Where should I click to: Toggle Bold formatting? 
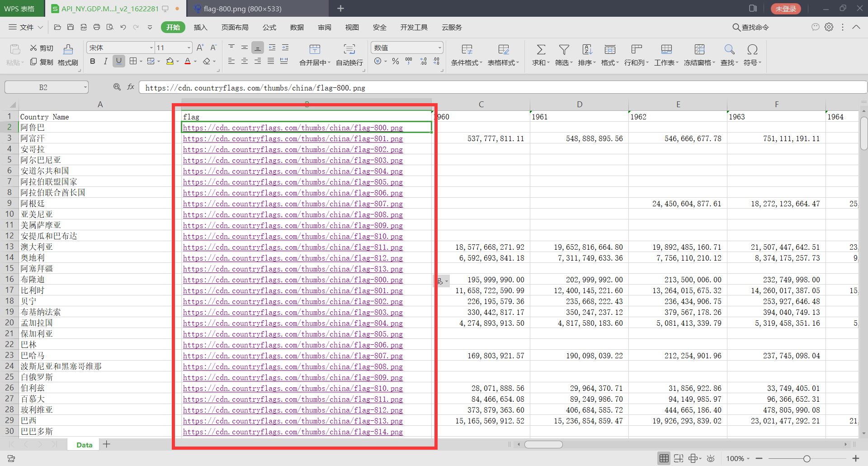(x=93, y=61)
